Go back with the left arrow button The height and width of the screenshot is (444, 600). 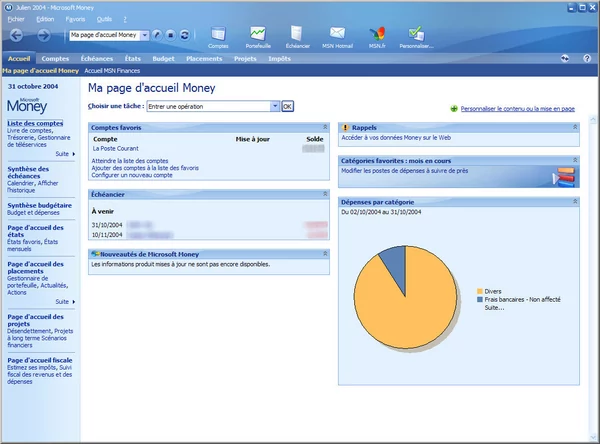click(16, 35)
